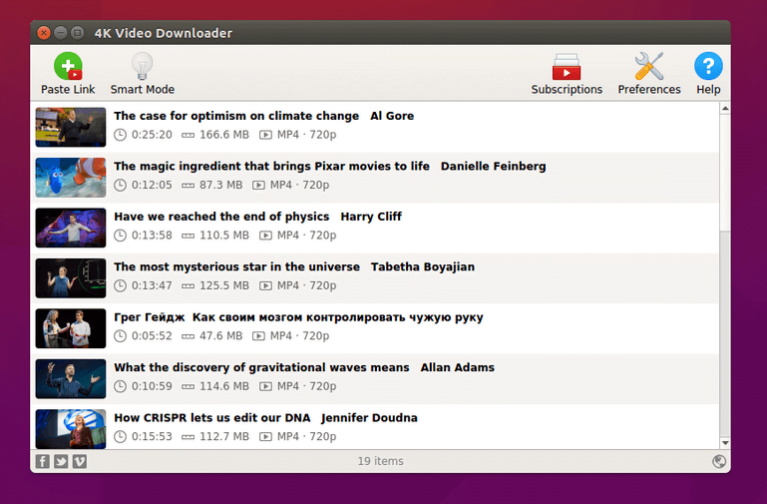Viewport: 767px width, 504px height.
Task: Click size icon beside 112.7 MB
Action: click(x=188, y=437)
